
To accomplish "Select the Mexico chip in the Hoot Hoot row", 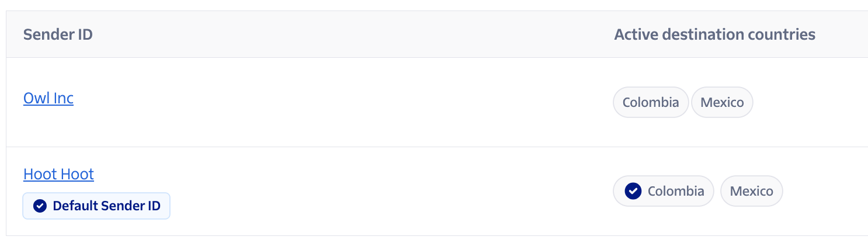I will (x=751, y=191).
